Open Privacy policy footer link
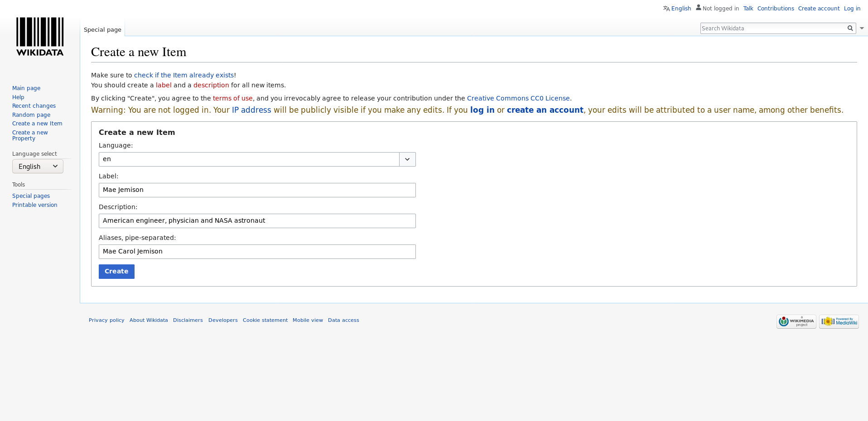 106,320
